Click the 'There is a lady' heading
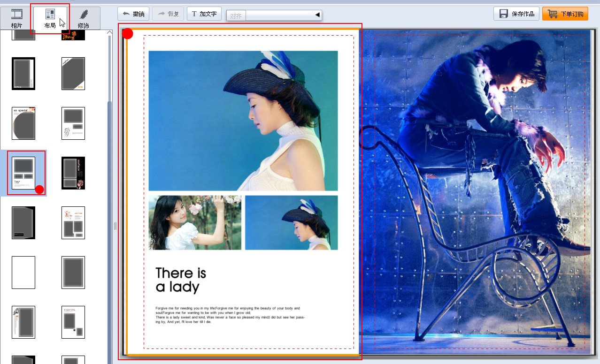 coord(181,280)
